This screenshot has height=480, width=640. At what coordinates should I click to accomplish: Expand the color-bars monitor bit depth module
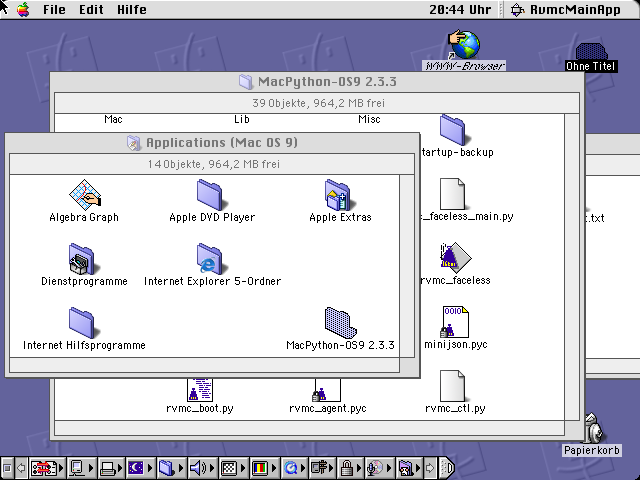[264, 468]
